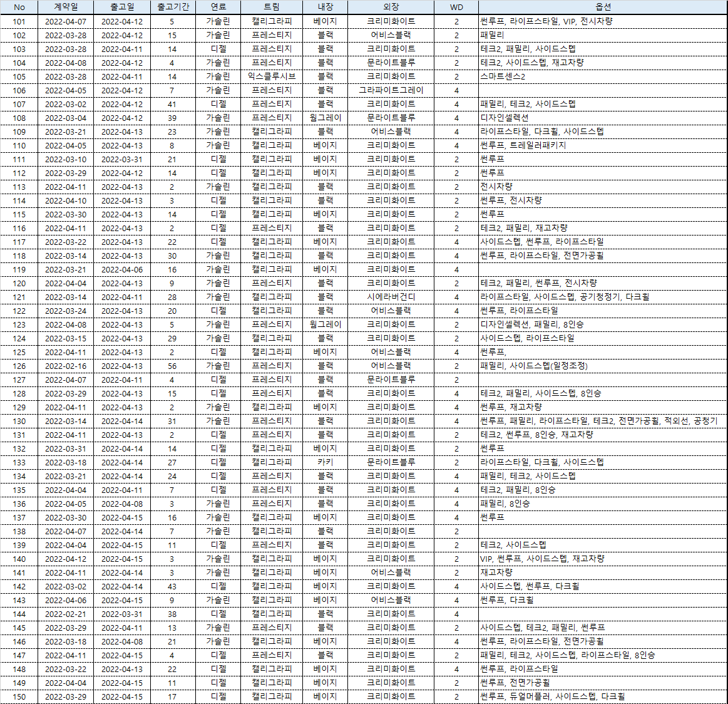Click the 재고차량 option cell in row 141

603,572
